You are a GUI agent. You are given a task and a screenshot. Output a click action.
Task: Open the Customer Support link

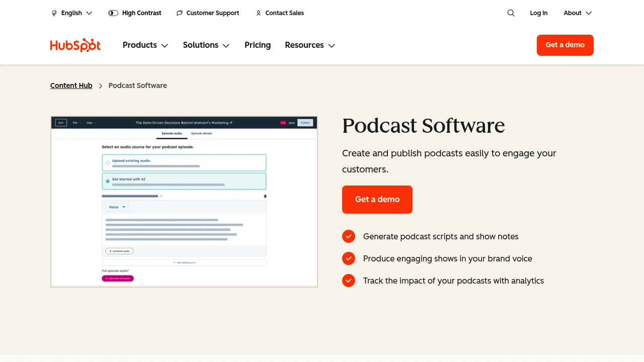[x=208, y=13]
